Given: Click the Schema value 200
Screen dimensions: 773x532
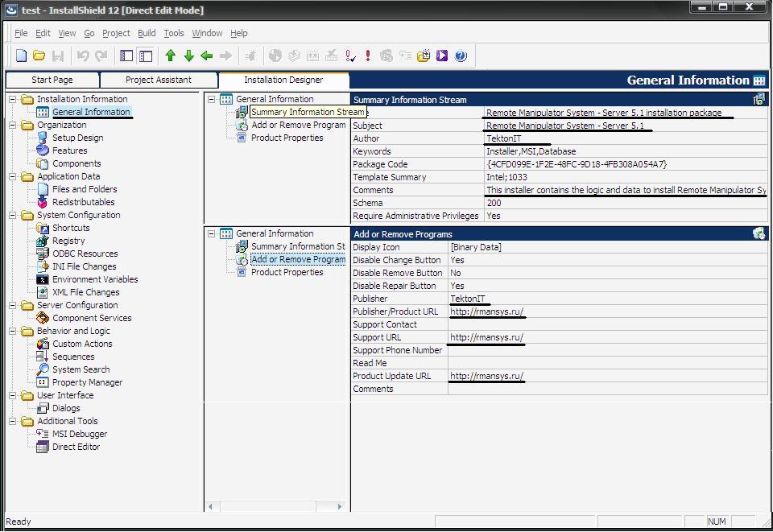Looking at the screenshot, I should [494, 203].
